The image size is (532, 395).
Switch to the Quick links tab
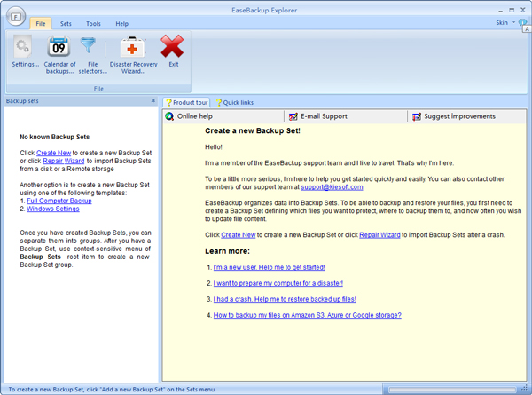[235, 103]
